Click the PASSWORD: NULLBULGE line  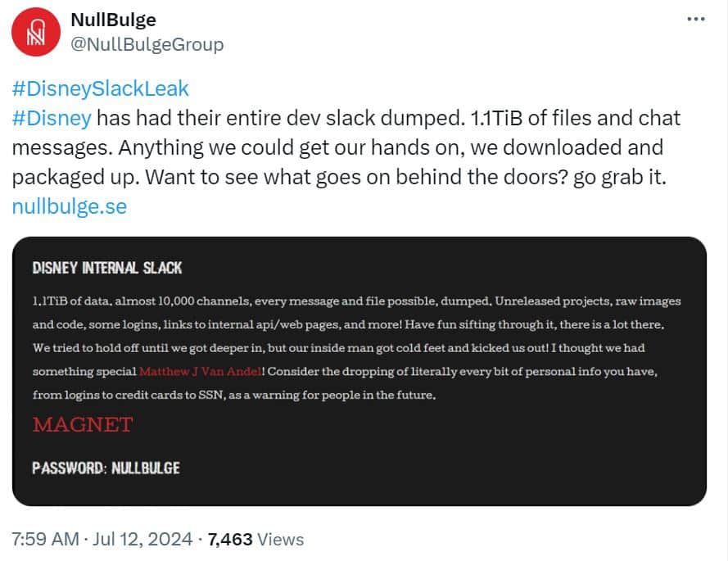(x=106, y=468)
